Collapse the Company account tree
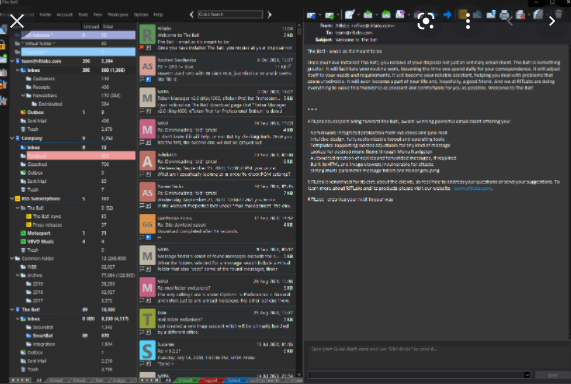The width and height of the screenshot is (571, 384). 12,138
